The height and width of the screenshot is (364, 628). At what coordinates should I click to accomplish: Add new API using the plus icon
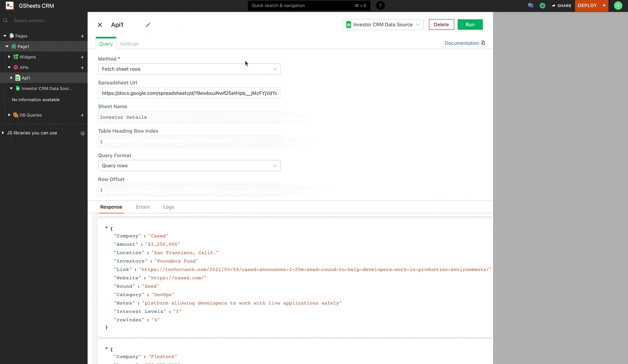[82, 67]
